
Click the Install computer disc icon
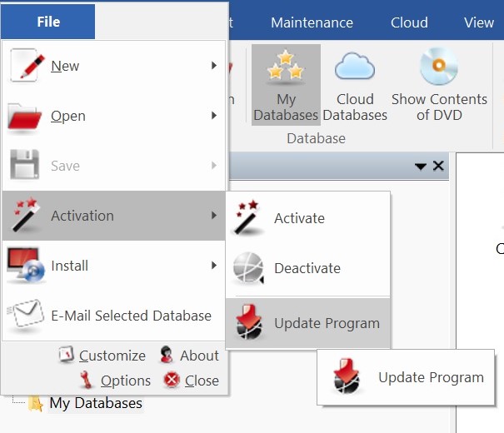pyautogui.click(x=26, y=266)
